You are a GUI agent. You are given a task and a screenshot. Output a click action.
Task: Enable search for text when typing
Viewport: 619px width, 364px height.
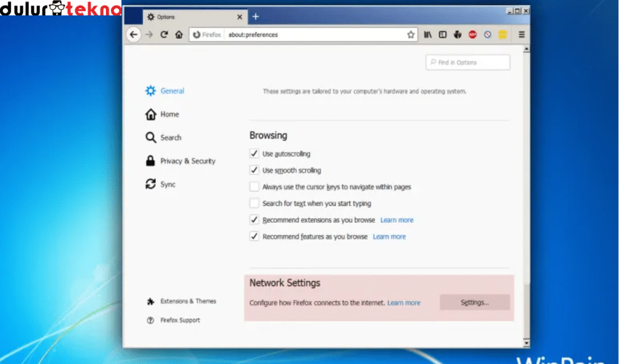[254, 203]
